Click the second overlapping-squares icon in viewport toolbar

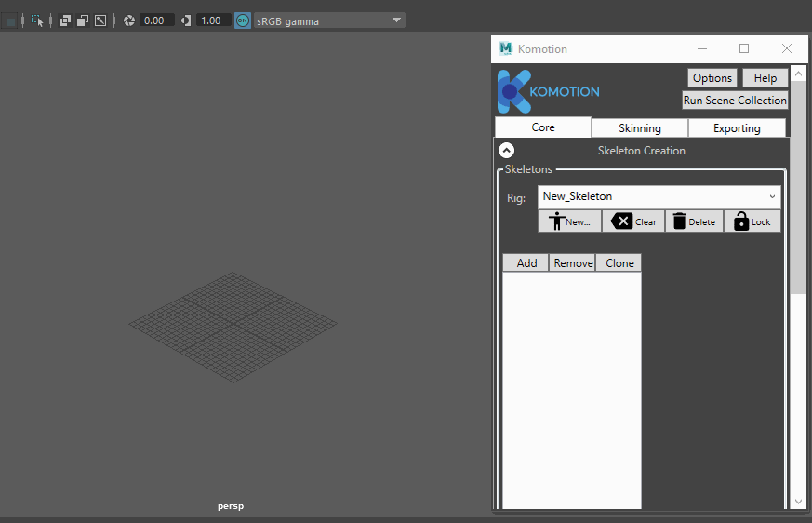[83, 20]
